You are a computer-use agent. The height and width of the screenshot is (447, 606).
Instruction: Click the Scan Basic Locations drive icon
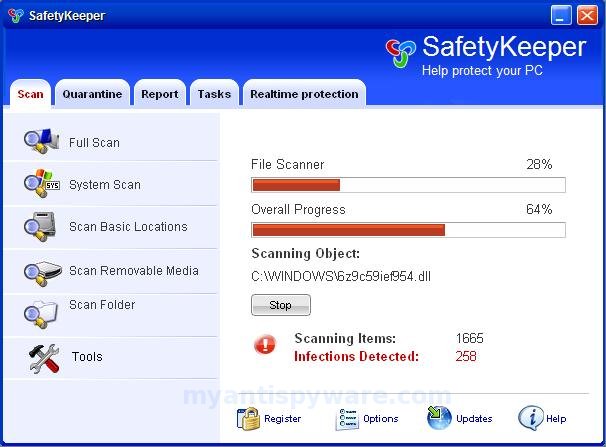click(41, 227)
